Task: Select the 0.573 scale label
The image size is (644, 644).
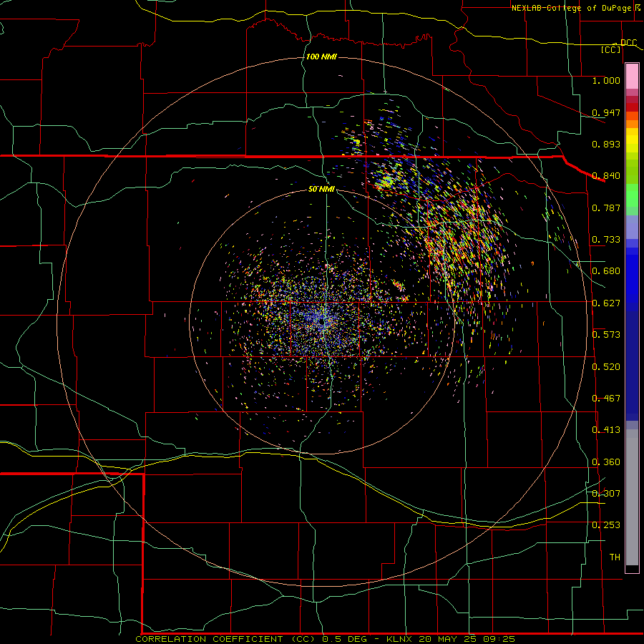Action: point(606,335)
